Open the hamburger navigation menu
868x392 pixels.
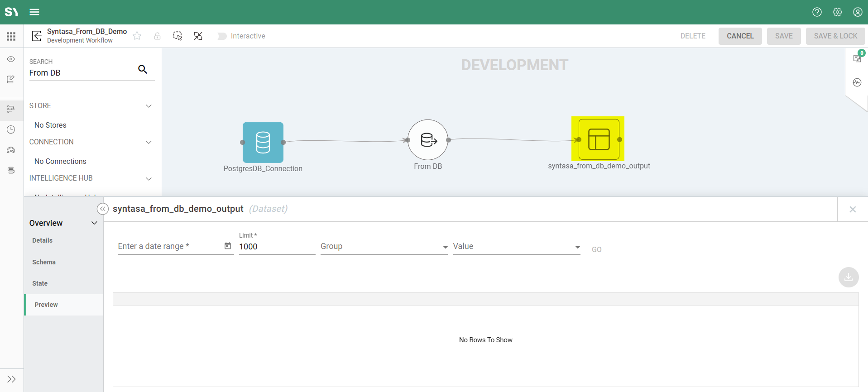coord(34,12)
